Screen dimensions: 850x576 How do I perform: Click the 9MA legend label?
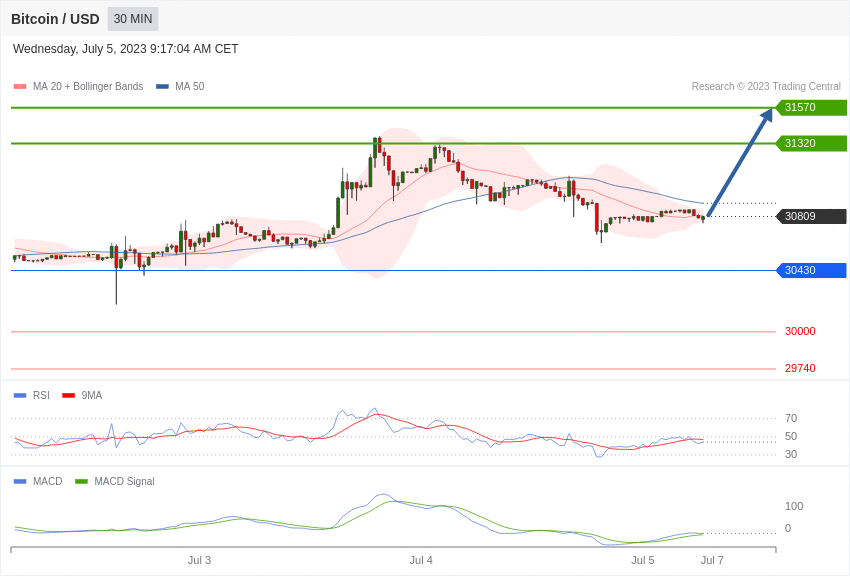92,396
